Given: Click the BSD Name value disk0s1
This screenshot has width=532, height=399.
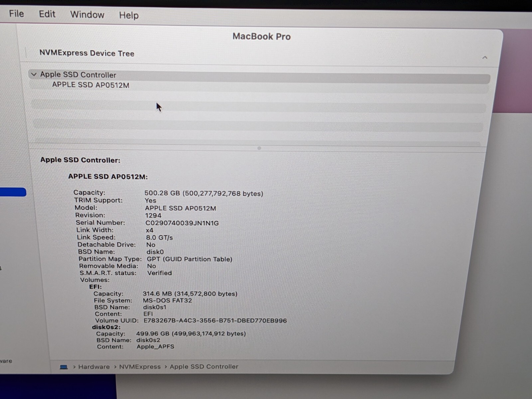Looking at the screenshot, I should pos(155,307).
